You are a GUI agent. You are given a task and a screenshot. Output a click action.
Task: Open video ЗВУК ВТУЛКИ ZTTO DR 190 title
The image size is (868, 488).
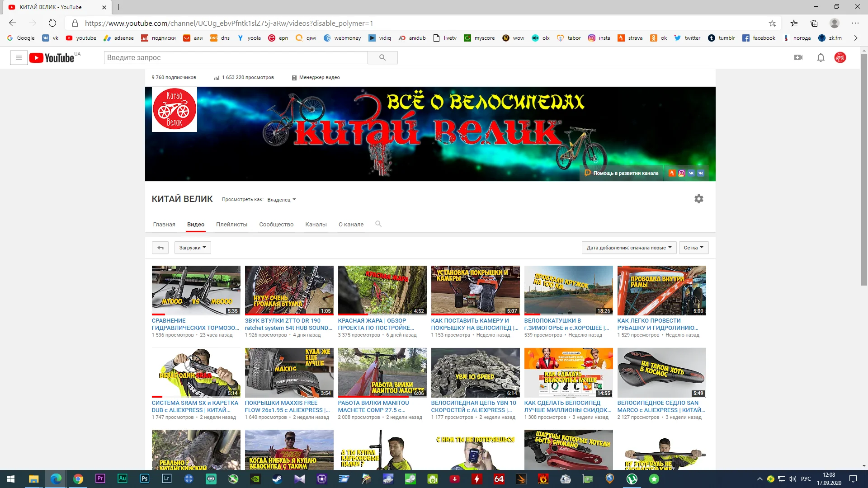pos(287,324)
